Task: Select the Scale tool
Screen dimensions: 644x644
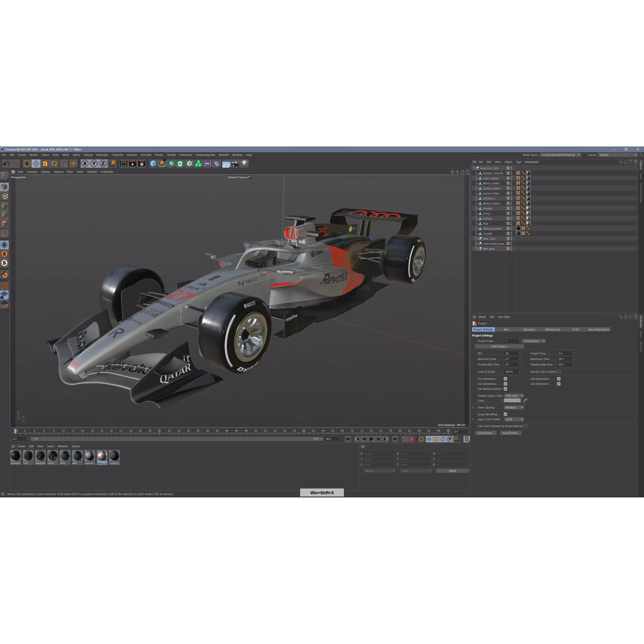Action: click(45, 163)
